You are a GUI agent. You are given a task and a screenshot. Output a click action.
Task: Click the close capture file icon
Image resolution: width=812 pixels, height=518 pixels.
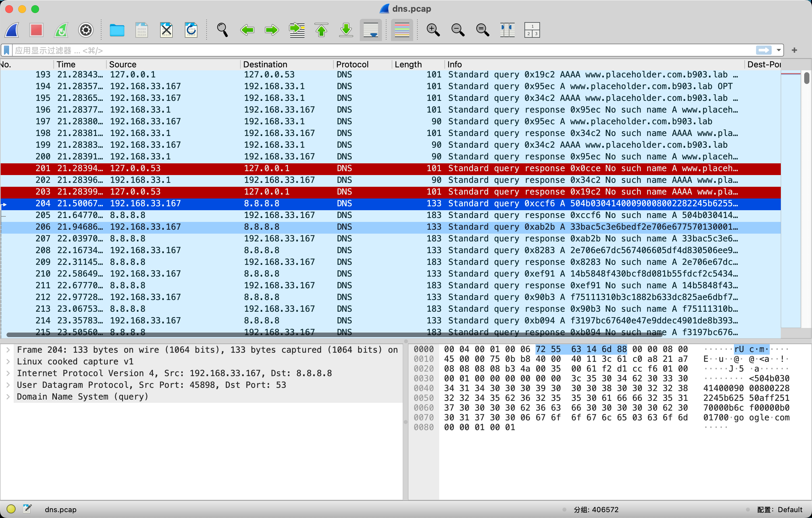[166, 30]
